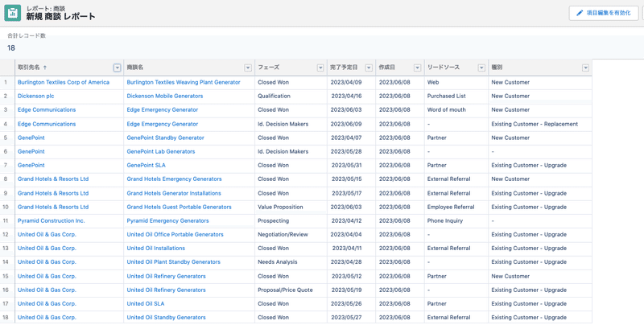Open Grand Hotels Guest Portable Generators opportunity

click(179, 208)
